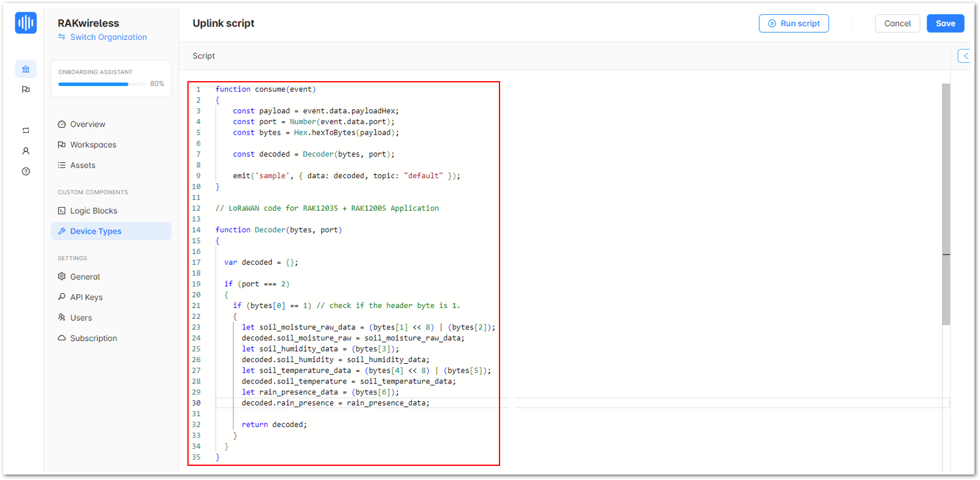Image resolution: width=980 pixels, height=480 pixels.
Task: Open the Workspaces menu item
Action: click(111, 144)
